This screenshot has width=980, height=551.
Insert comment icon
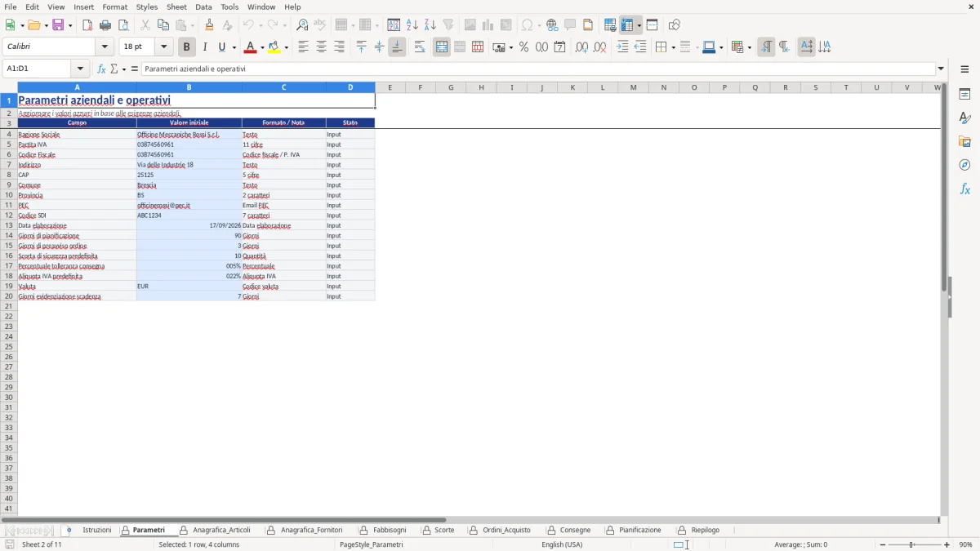click(x=570, y=25)
